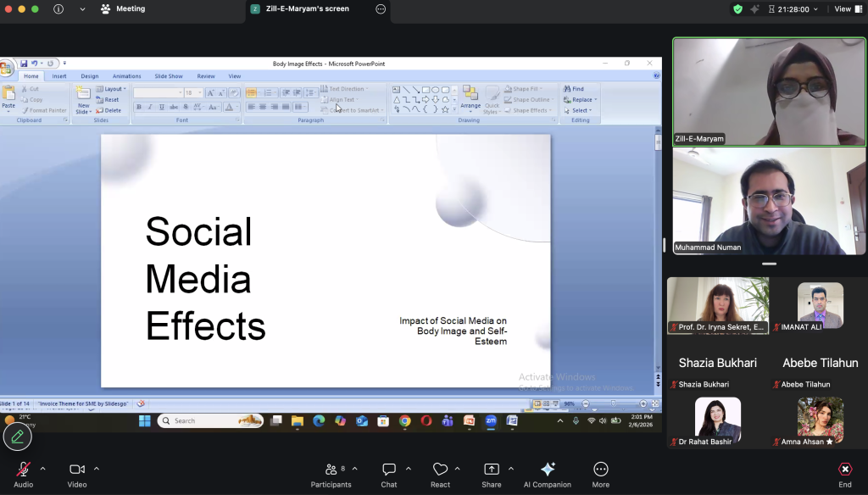Click the Undo arrow in the PowerPoint title bar
The height and width of the screenshot is (495, 868).
click(34, 64)
